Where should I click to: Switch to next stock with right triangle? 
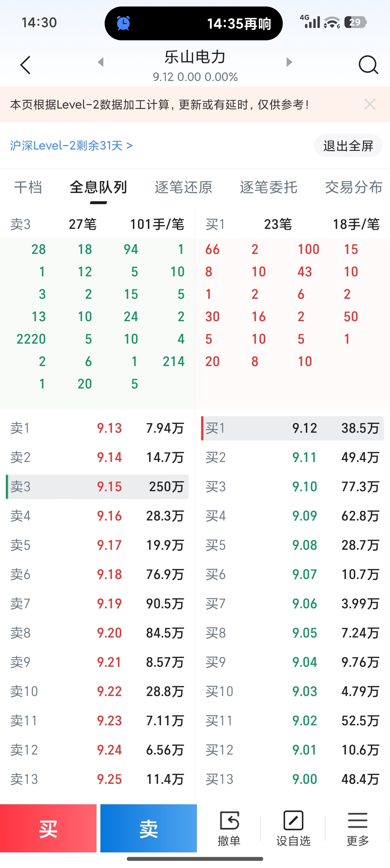(x=289, y=62)
